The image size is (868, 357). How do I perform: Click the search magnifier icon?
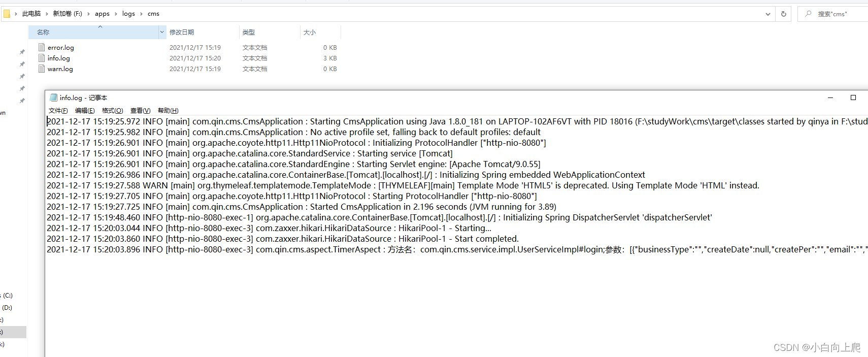click(x=808, y=14)
